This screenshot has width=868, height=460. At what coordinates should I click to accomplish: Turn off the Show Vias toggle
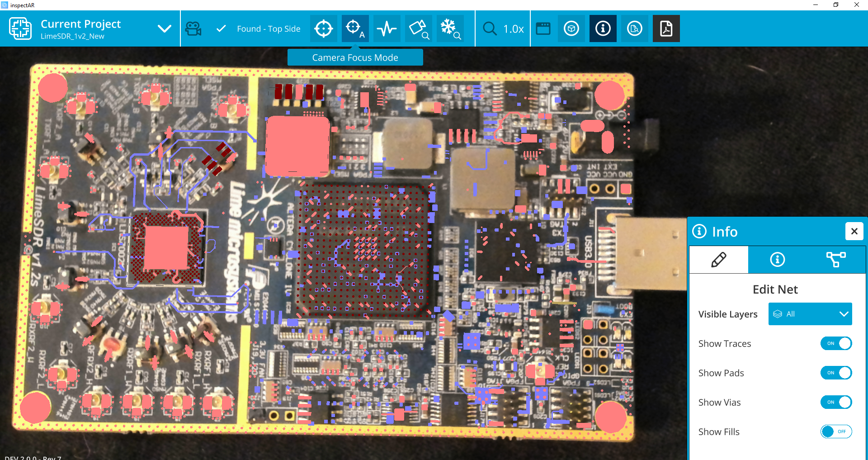pyautogui.click(x=836, y=402)
